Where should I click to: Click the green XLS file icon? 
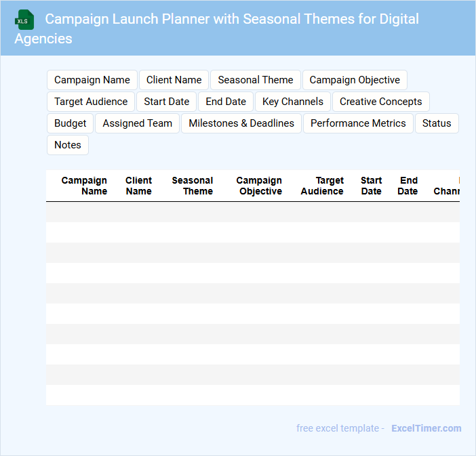point(24,20)
